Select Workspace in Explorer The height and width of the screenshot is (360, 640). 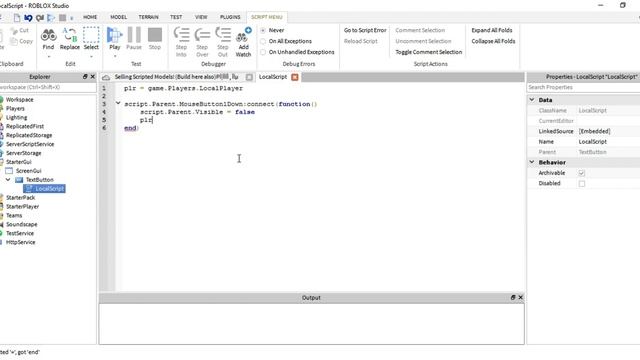[20, 100]
